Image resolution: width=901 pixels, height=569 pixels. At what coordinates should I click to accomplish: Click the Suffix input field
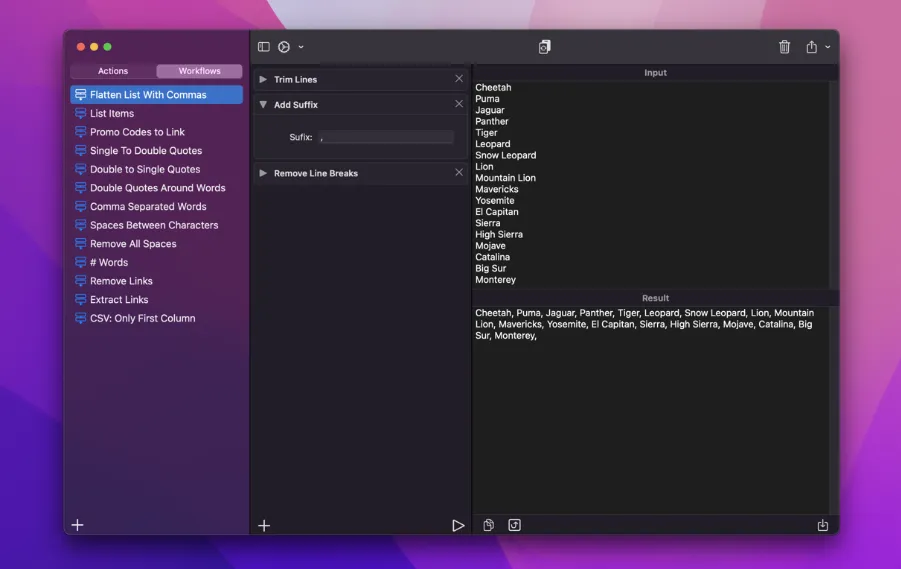[x=386, y=137]
